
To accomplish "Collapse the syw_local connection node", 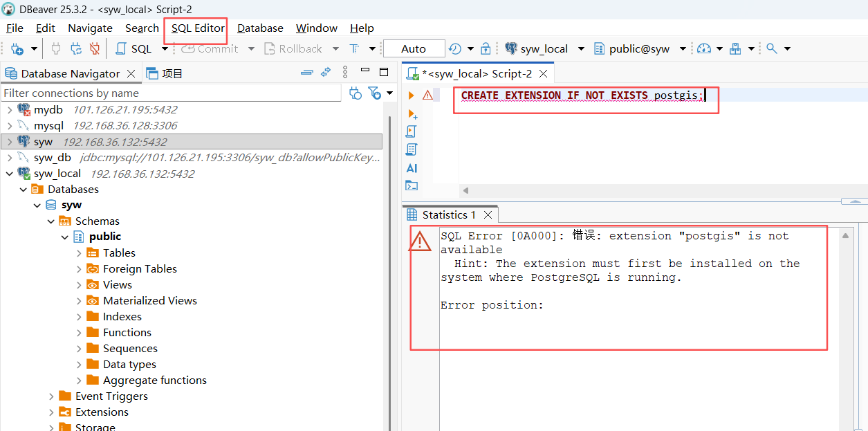I will click(9, 174).
